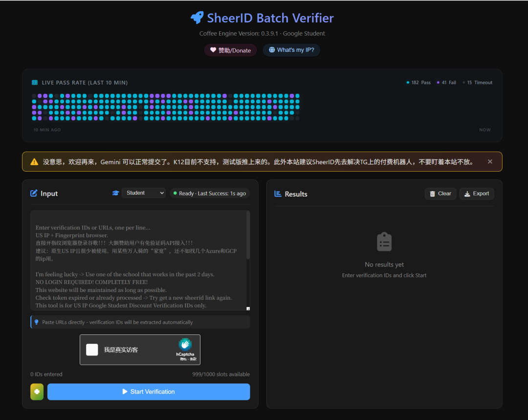Click the 15 Timeout legend entry
Image resolution: width=528 pixels, height=420 pixels.
478,83
